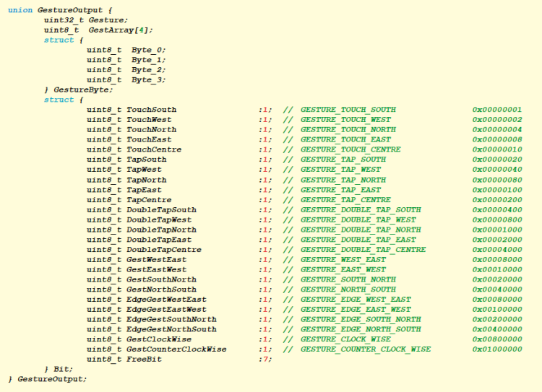542x392 pixels.
Task: Select the EdgeGestEastWest bit-field name
Action: (x=166, y=309)
